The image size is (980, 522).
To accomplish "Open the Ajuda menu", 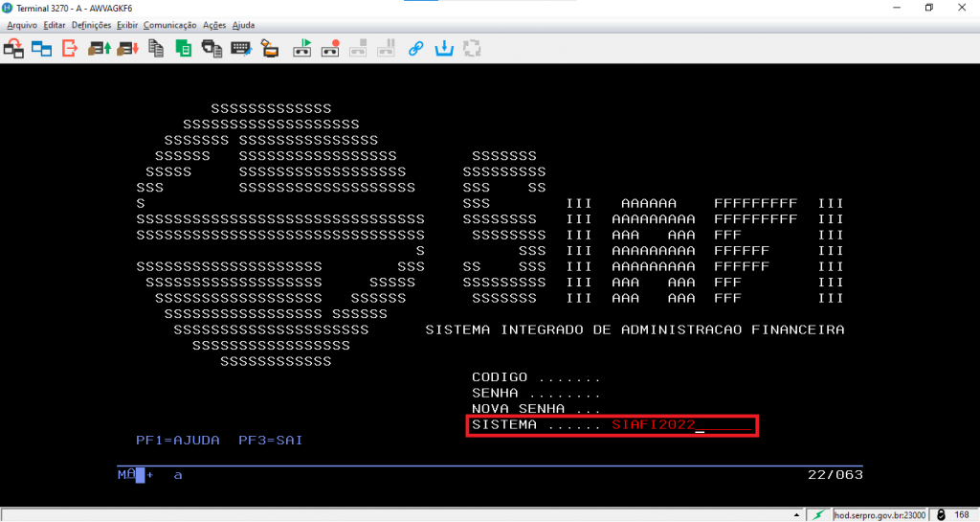I will click(x=243, y=25).
